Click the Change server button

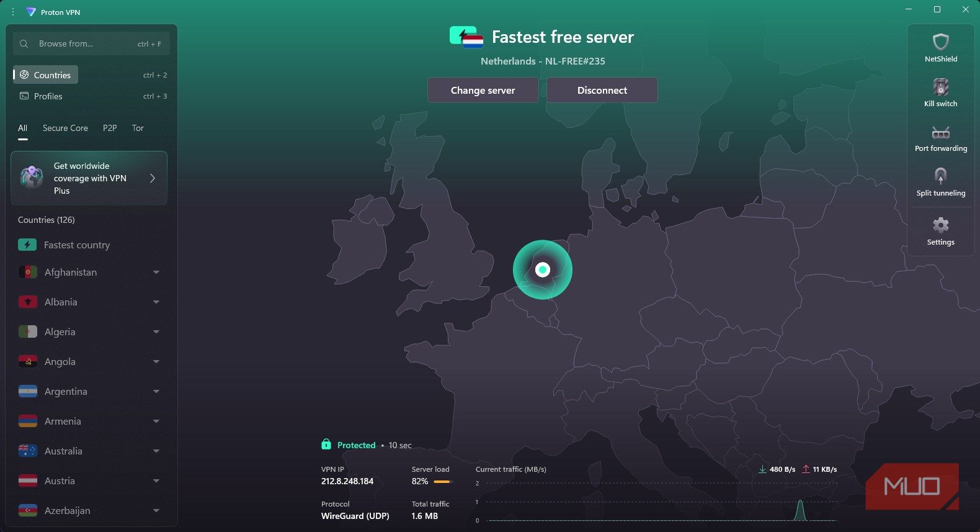tap(483, 90)
